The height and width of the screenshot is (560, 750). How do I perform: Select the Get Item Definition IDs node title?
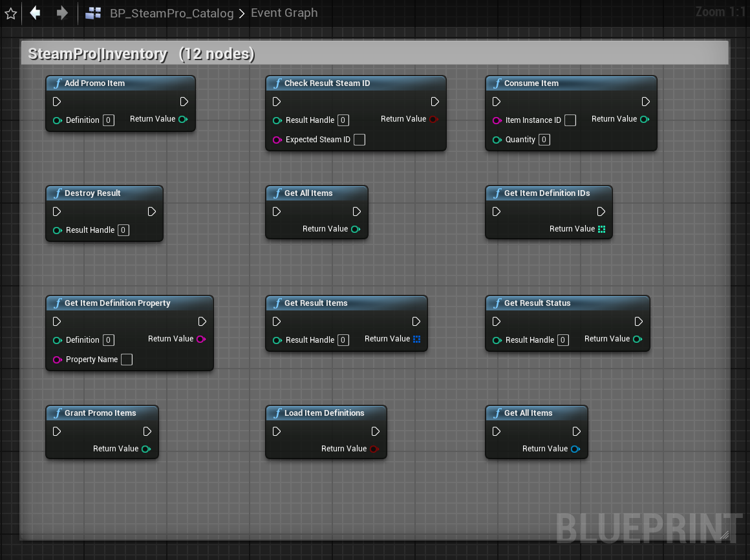pyautogui.click(x=547, y=193)
